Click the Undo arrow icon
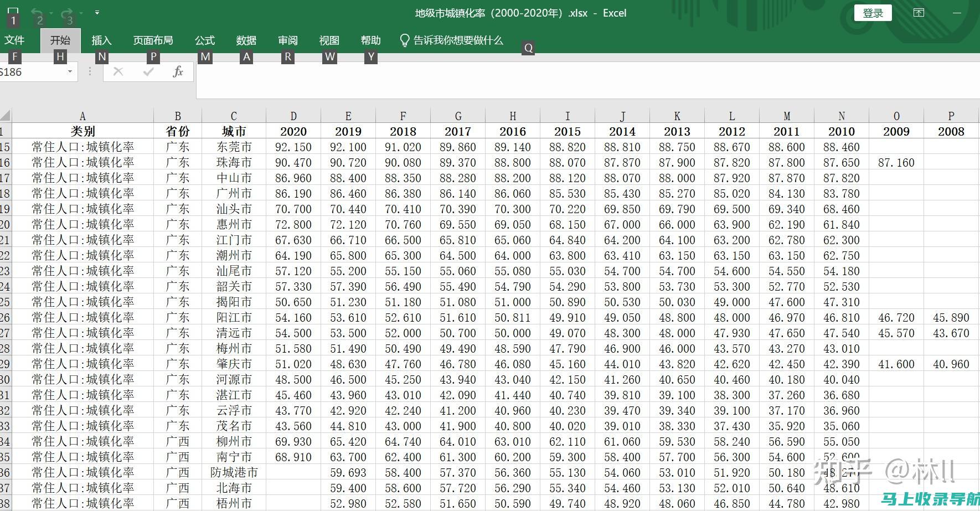 (x=37, y=12)
